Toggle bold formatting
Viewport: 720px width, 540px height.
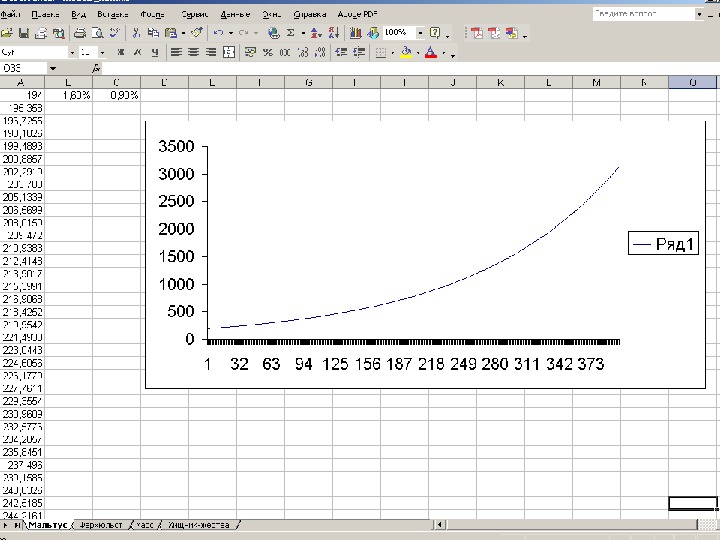click(122, 51)
